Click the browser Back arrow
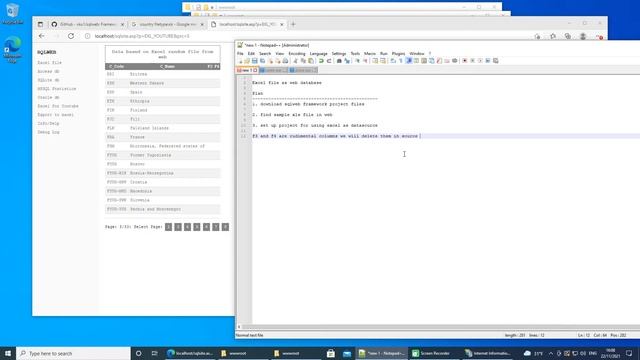 42,36
